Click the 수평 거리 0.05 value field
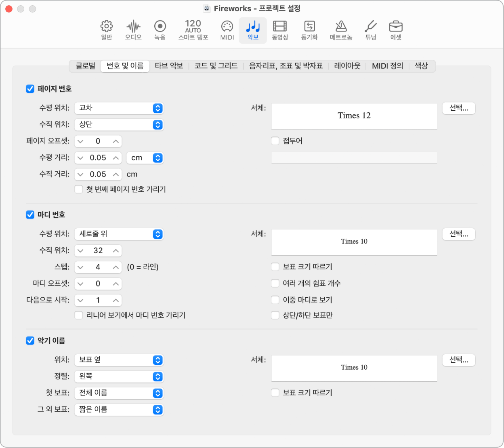 (98, 158)
